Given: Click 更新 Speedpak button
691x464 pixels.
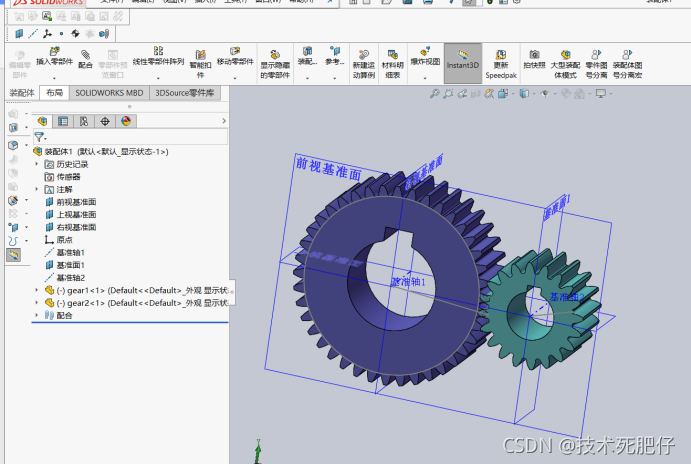Looking at the screenshot, I should point(501,64).
